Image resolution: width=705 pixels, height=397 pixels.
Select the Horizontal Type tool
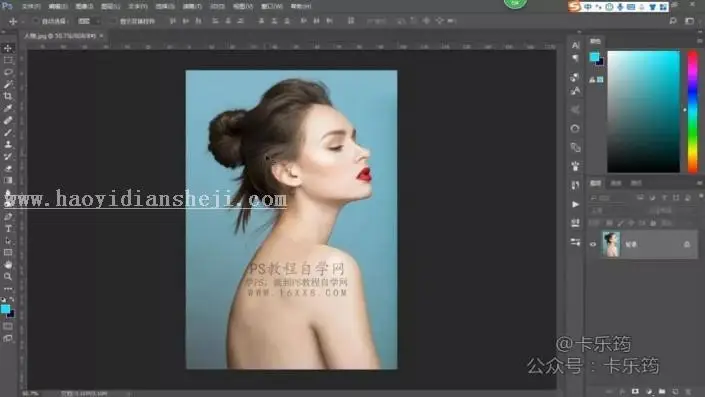[8, 229]
